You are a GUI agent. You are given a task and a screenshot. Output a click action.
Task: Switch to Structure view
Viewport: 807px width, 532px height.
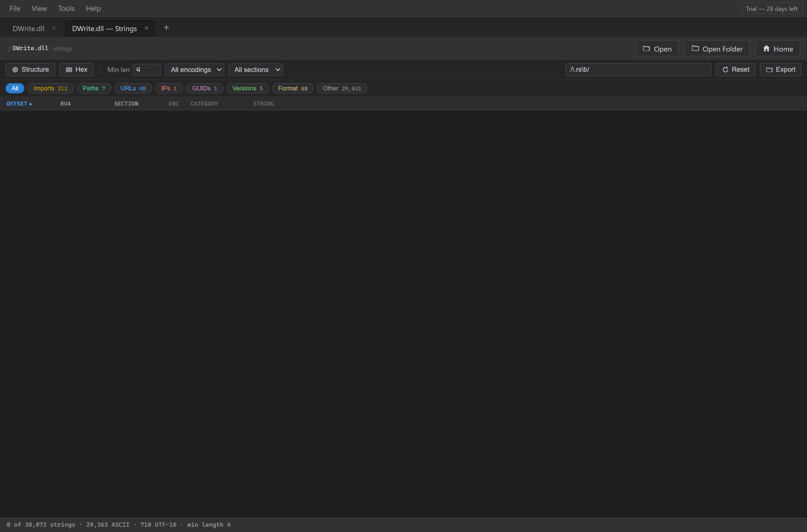point(30,69)
